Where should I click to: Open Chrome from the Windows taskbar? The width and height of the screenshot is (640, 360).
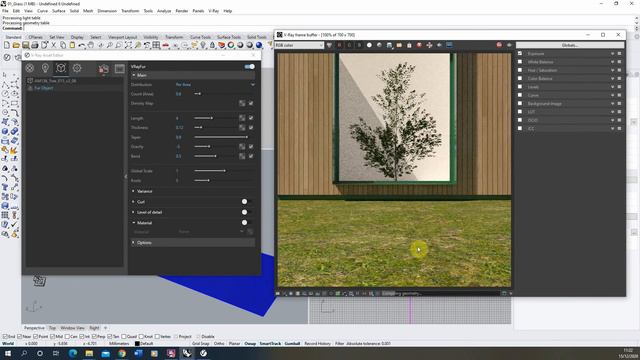tap(122, 353)
